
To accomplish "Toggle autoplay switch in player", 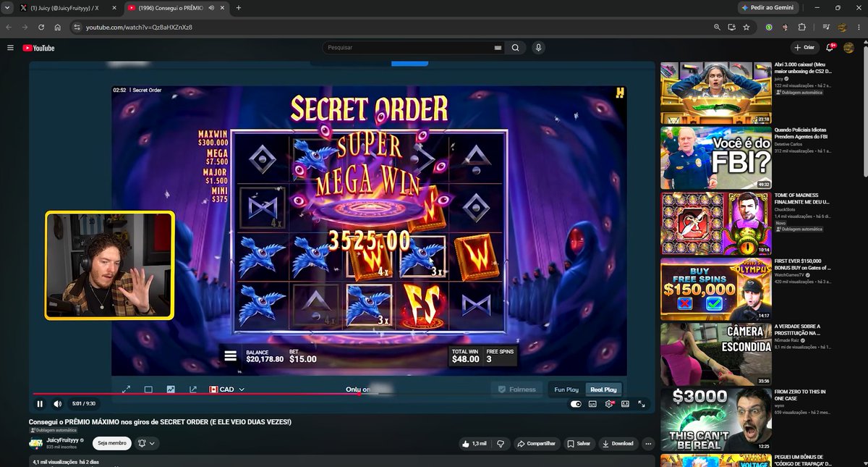I will point(576,404).
